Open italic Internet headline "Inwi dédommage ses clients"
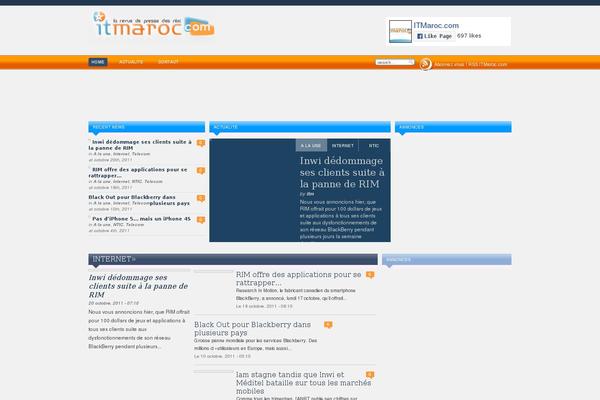The width and height of the screenshot is (600, 400). tap(138, 286)
